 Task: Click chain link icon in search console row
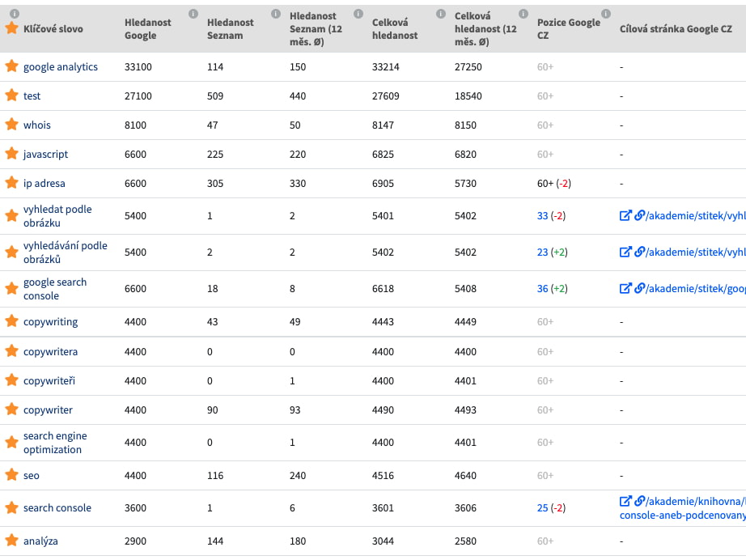coord(639,501)
